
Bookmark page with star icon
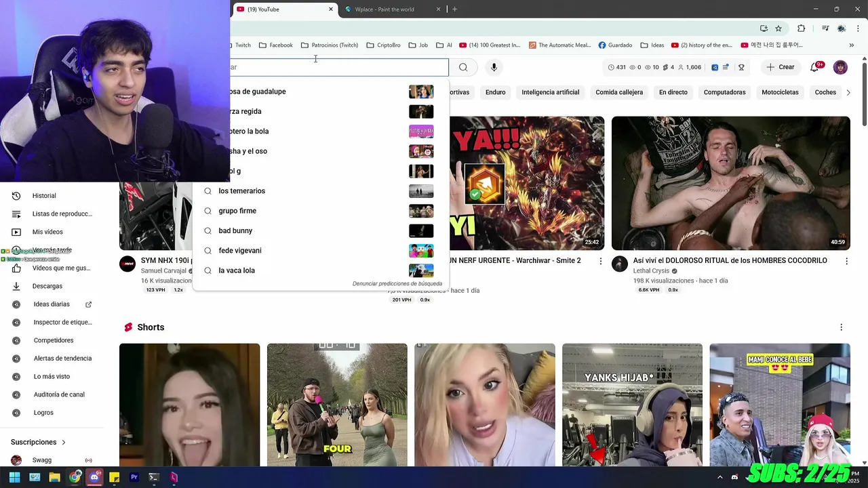778,28
